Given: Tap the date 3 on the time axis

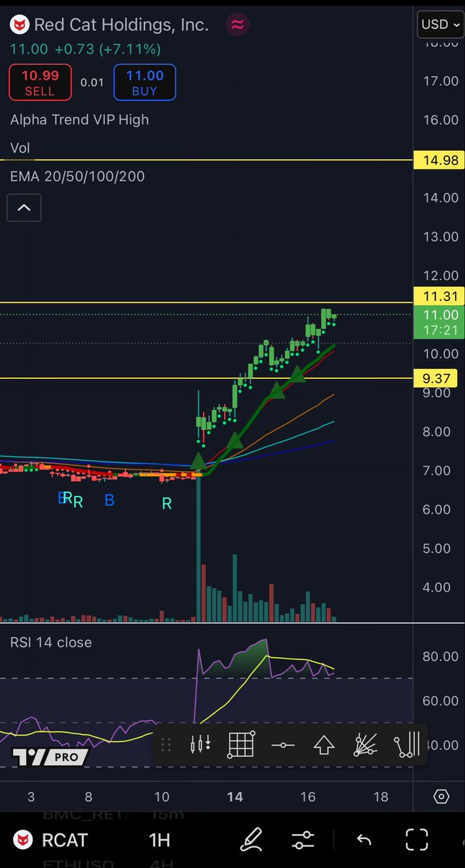Looking at the screenshot, I should (30, 797).
